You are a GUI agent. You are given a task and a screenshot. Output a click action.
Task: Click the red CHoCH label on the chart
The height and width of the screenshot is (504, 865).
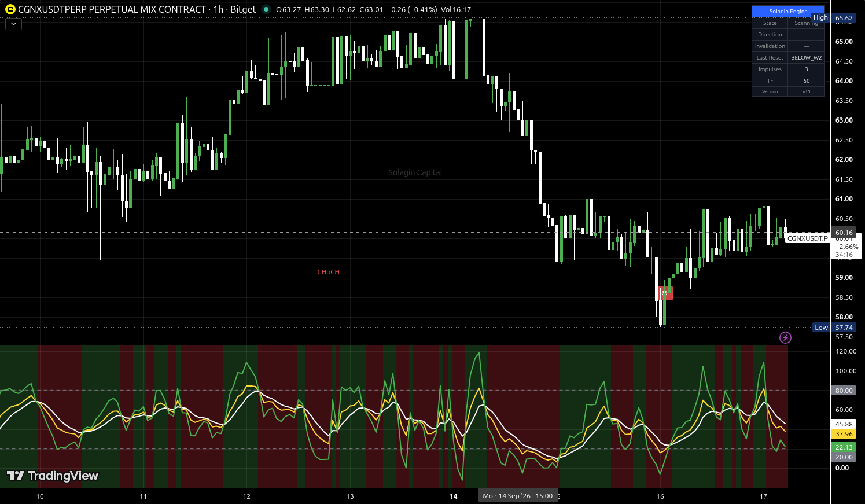click(328, 272)
